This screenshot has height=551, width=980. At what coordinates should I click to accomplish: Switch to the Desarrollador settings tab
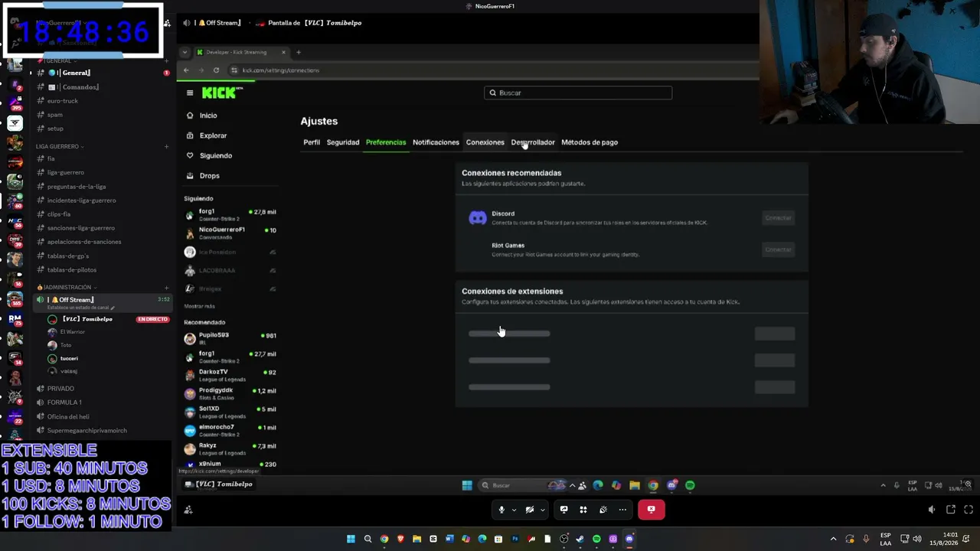(533, 142)
